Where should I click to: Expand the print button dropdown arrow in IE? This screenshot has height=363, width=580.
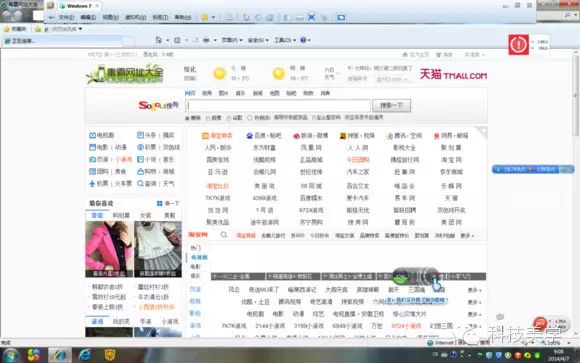coord(215,40)
